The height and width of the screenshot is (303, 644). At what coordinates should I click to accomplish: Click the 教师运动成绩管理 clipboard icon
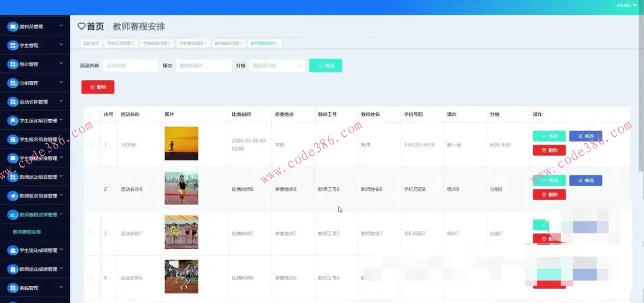pyautogui.click(x=13, y=269)
